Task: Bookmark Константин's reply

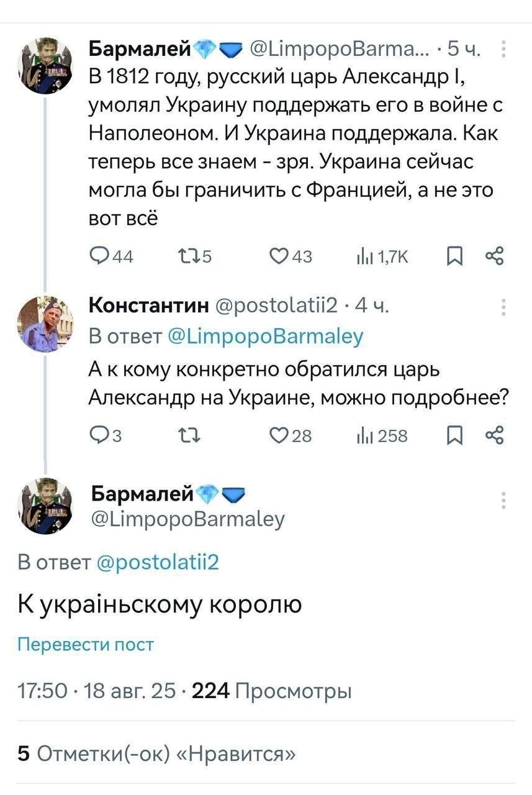Action: coord(454,436)
